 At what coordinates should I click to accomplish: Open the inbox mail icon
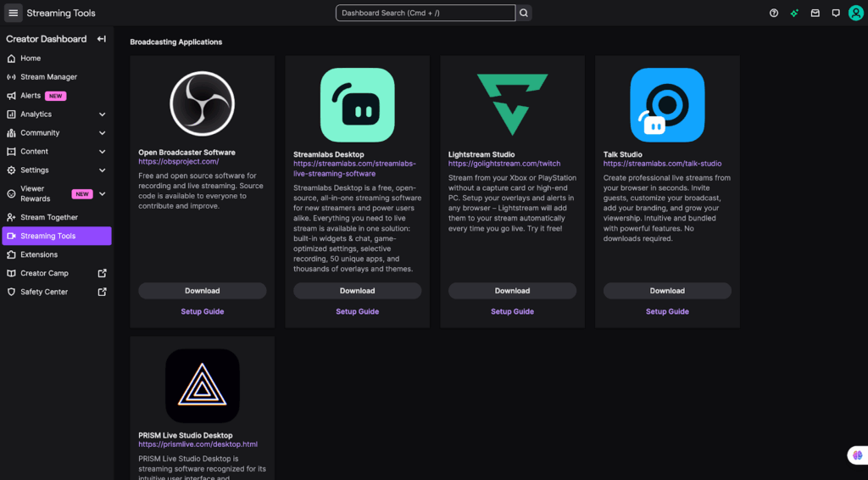[815, 14]
